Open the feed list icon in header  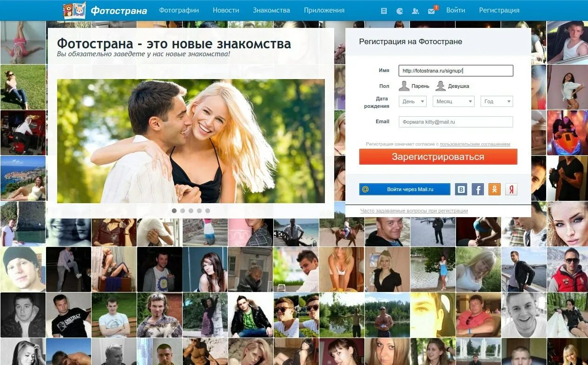click(x=383, y=11)
